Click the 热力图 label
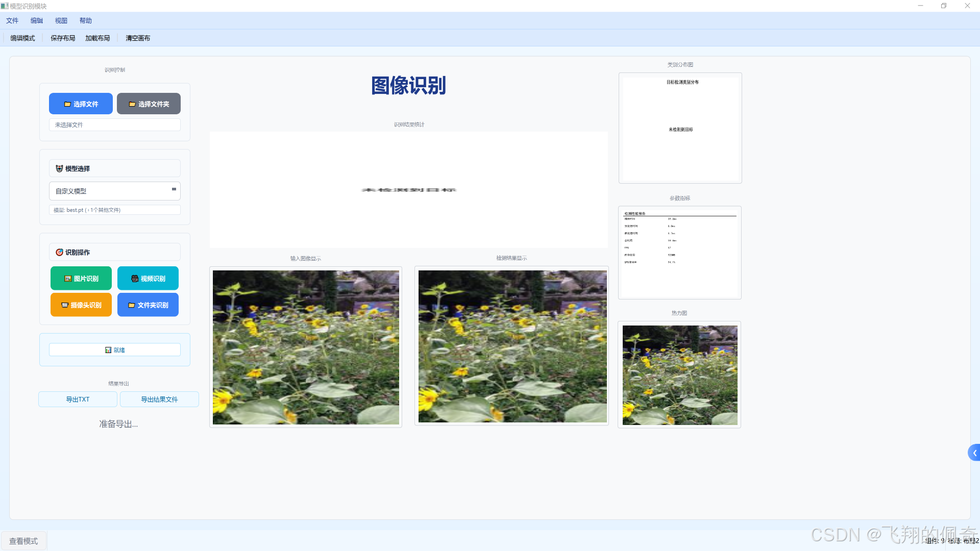This screenshot has height=551, width=980. pyautogui.click(x=679, y=313)
